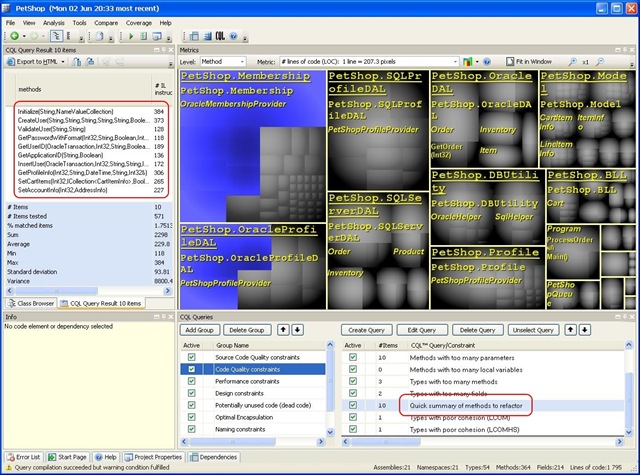The width and height of the screenshot is (640, 475).
Task: Toggle Design constraints checkbox
Action: coord(191,393)
